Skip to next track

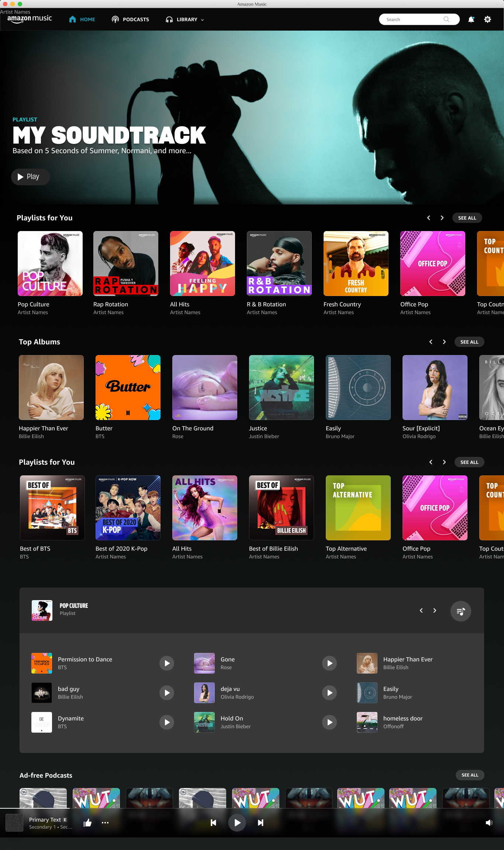pos(260,822)
